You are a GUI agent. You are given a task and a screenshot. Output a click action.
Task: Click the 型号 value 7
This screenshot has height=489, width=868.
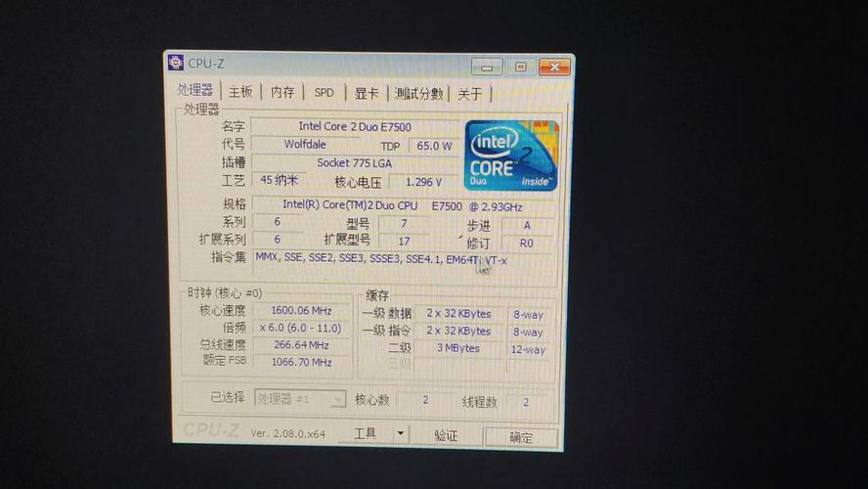(x=404, y=223)
